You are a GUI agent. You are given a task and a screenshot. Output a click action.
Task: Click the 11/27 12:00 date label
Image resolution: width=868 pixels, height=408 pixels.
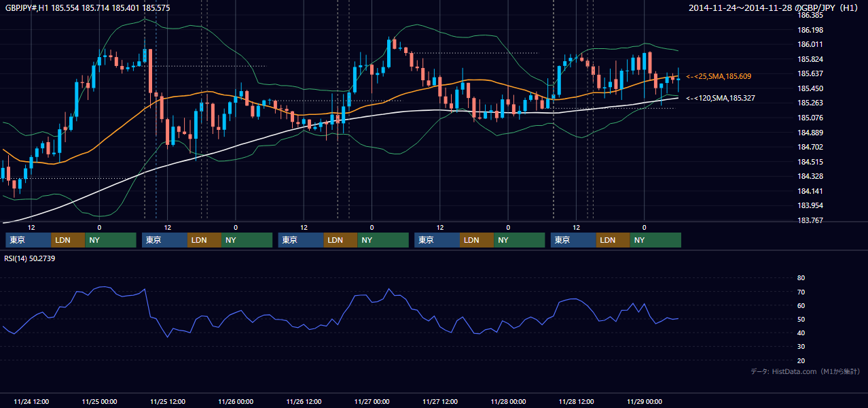[440, 401]
